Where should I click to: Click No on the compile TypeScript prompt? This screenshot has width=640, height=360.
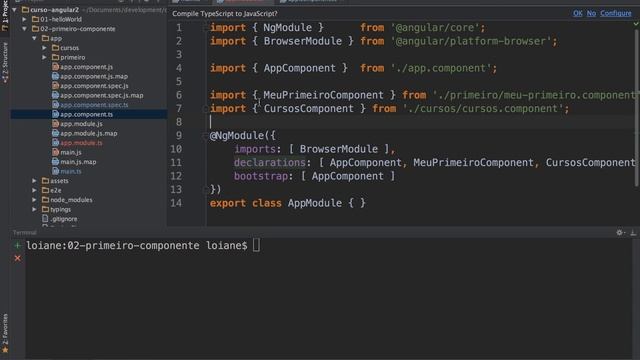click(x=591, y=13)
